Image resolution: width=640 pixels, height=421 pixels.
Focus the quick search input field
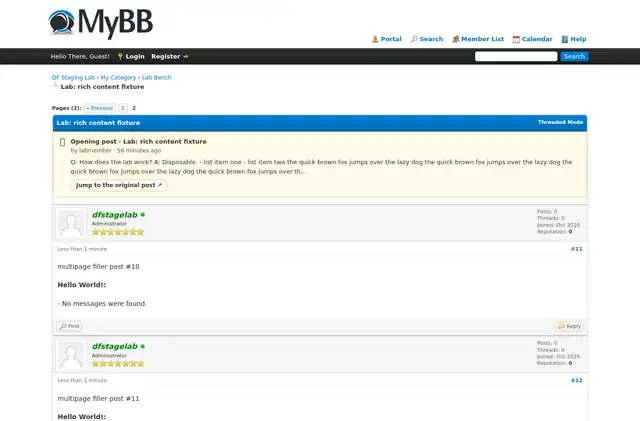tap(516, 56)
